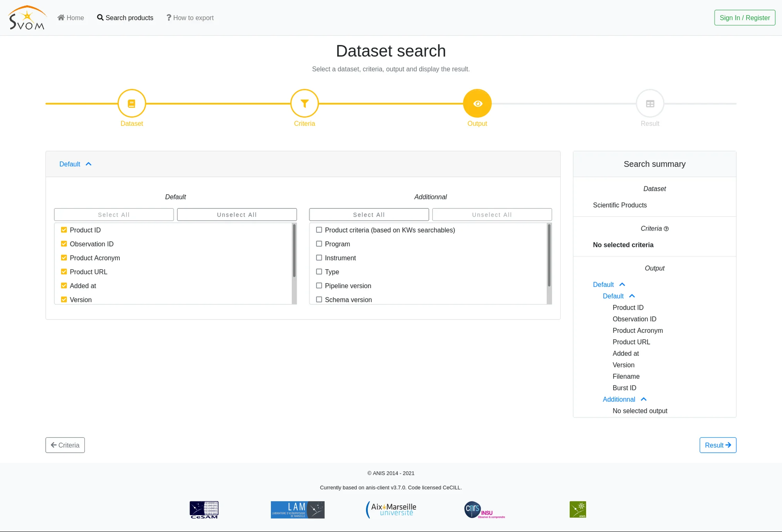This screenshot has width=782, height=532.
Task: Collapse Additionnal in Search summary
Action: (x=624, y=399)
